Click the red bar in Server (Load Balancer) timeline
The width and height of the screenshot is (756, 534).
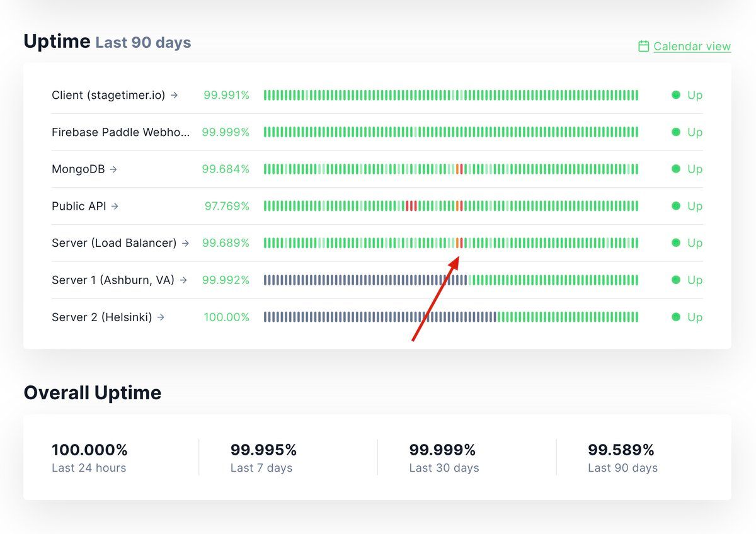point(461,243)
